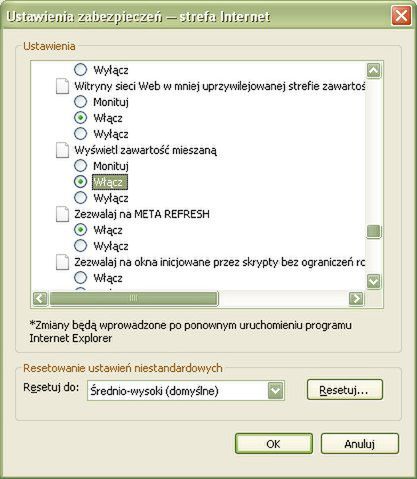Confirm settings with the OK button
The width and height of the screenshot is (417, 479).
click(274, 444)
